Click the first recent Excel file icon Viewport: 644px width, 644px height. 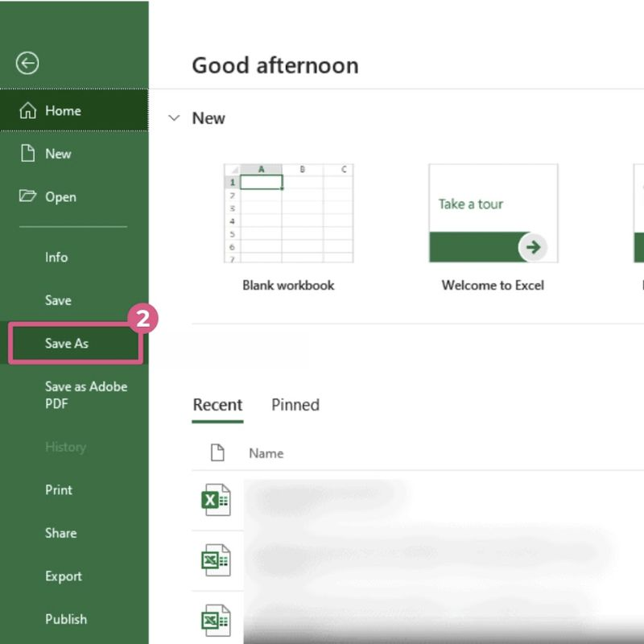pyautogui.click(x=216, y=500)
